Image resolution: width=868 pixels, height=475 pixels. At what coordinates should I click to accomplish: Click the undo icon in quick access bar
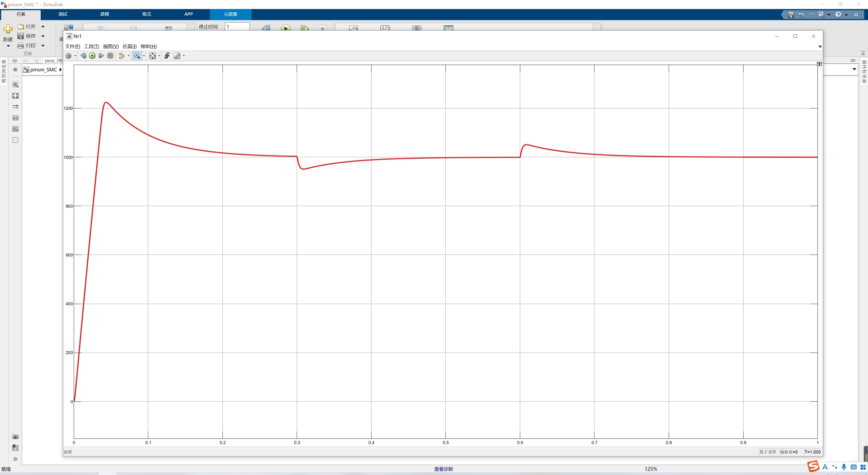801,15
